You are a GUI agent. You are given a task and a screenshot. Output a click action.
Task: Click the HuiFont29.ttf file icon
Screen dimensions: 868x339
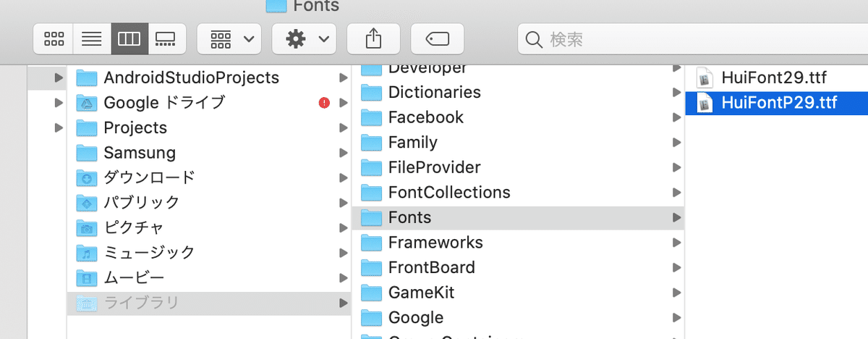tap(705, 78)
